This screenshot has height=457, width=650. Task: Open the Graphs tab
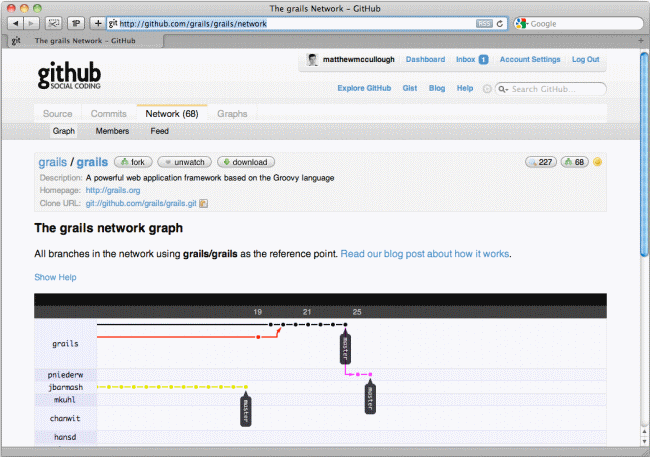coord(232,114)
